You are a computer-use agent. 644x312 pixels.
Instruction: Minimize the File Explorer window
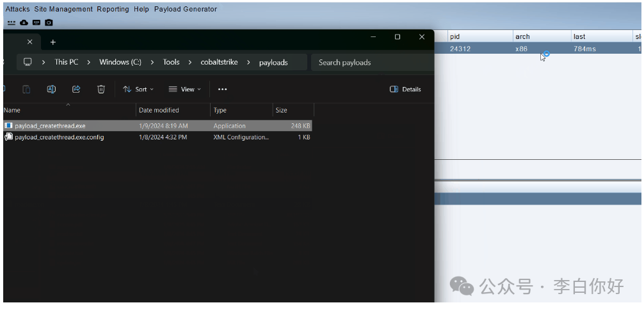[373, 37]
